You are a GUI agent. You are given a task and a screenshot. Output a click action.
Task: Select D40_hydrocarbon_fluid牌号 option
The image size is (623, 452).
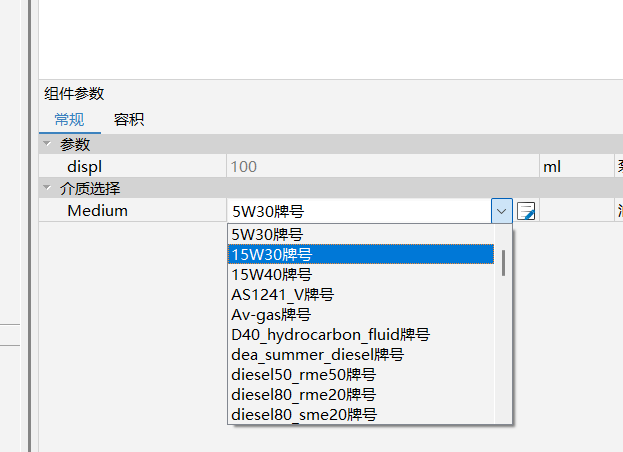361,334
